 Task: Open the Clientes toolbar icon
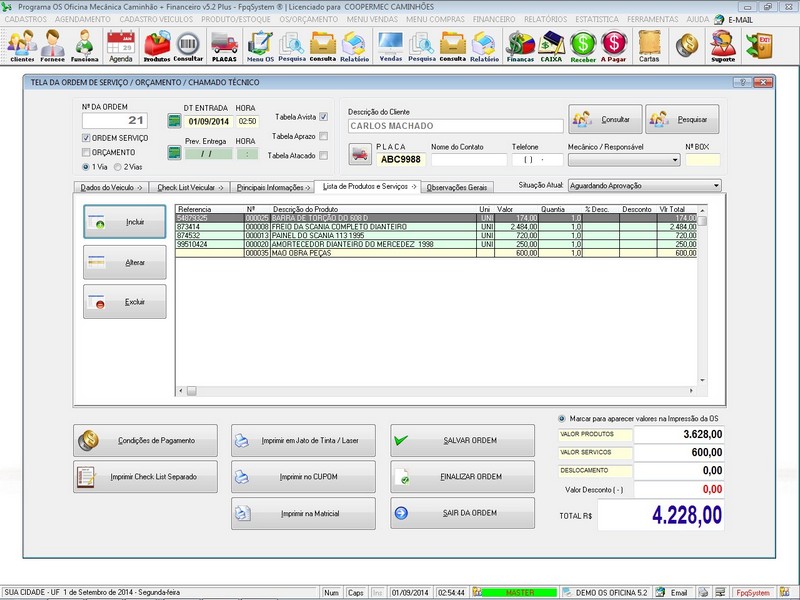coord(21,46)
